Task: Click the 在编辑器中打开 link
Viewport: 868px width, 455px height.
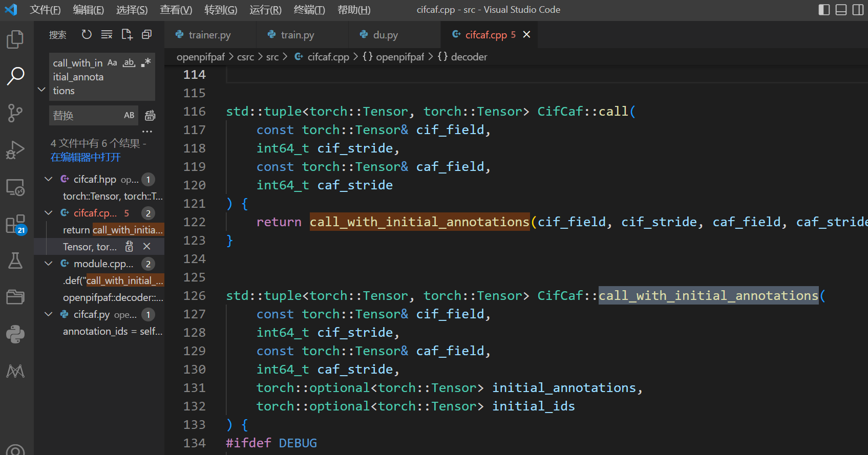Action: pos(86,157)
